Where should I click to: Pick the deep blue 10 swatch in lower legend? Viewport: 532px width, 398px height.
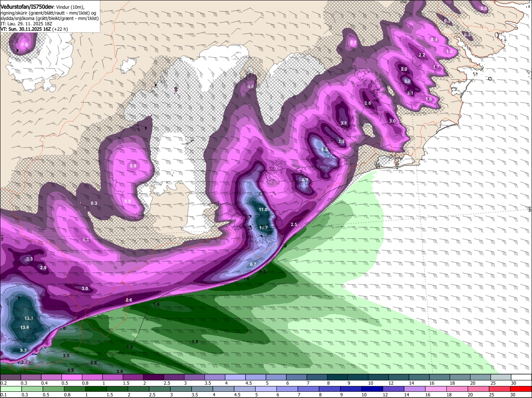point(372,389)
